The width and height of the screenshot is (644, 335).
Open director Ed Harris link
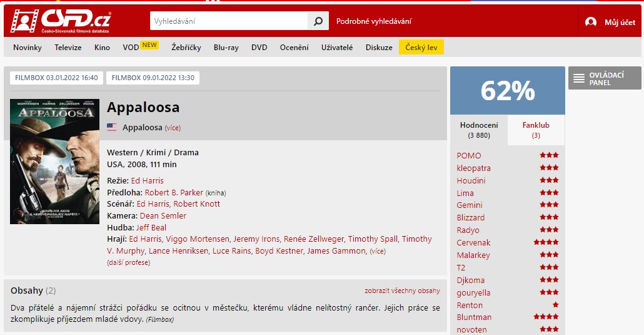[x=147, y=181]
